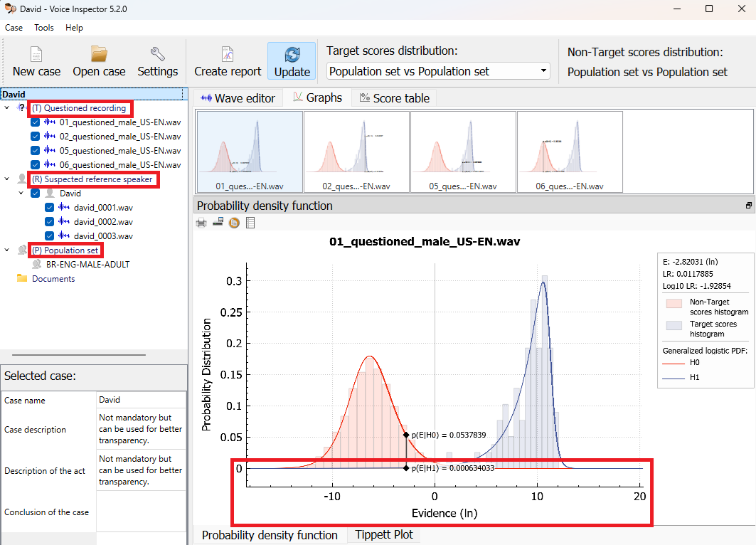Disable the david_0002.wav checkbox
756x545 pixels.
click(49, 222)
